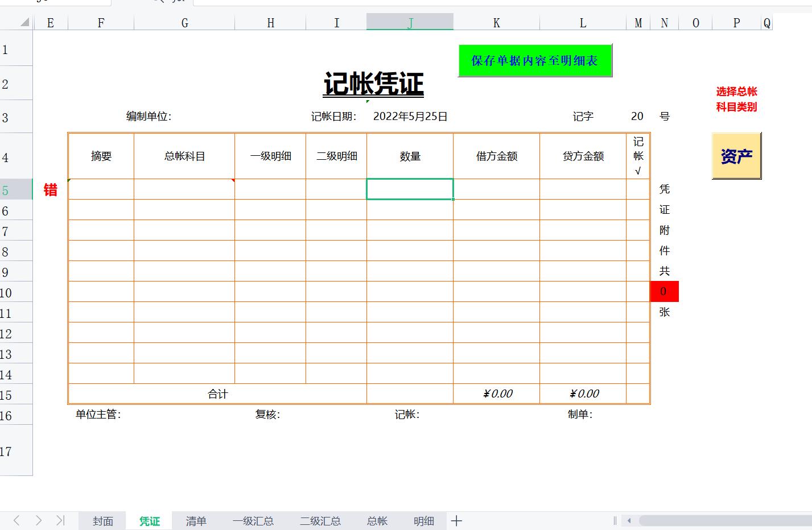Click 保存单据内容至明细表 green button
The width and height of the screenshot is (812, 530).
point(535,60)
